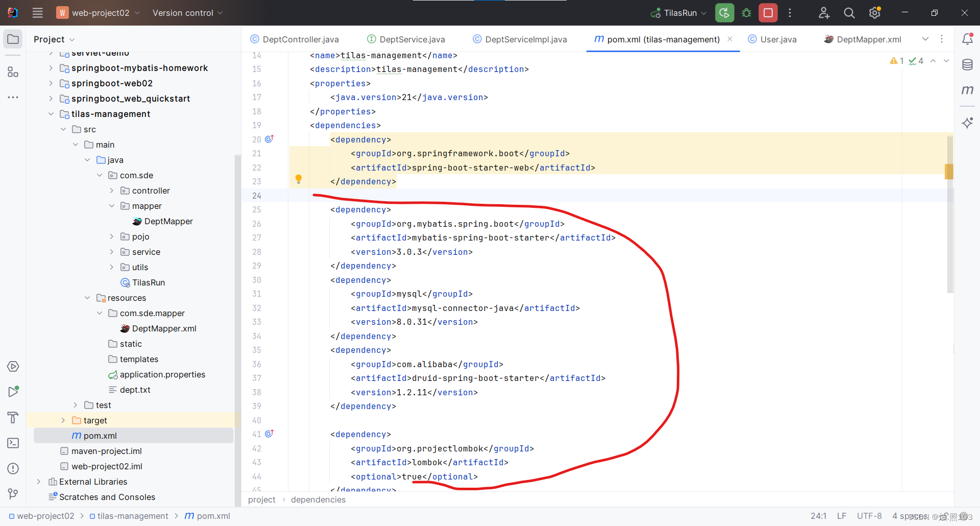
Task: Open the Notifications bell panel
Action: pyautogui.click(x=967, y=39)
